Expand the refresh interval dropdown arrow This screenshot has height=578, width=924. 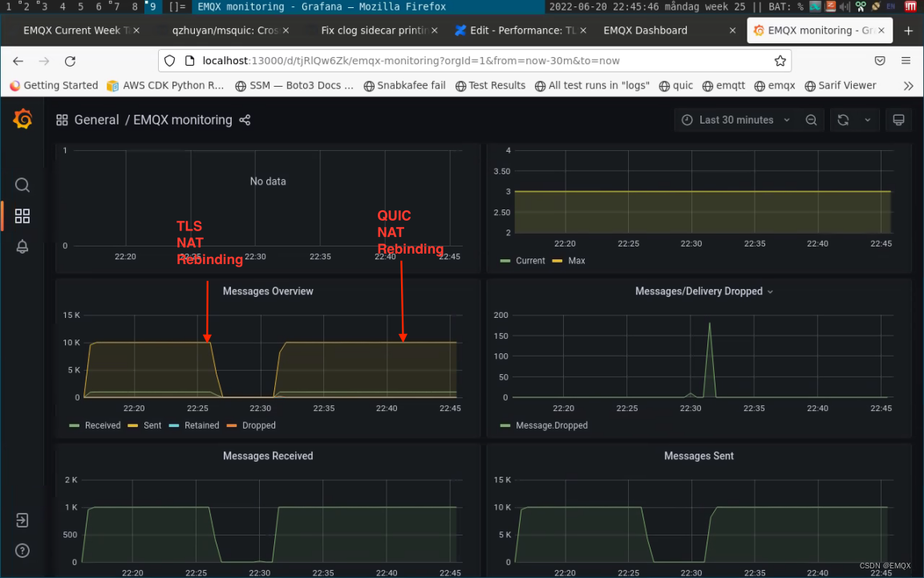point(867,120)
